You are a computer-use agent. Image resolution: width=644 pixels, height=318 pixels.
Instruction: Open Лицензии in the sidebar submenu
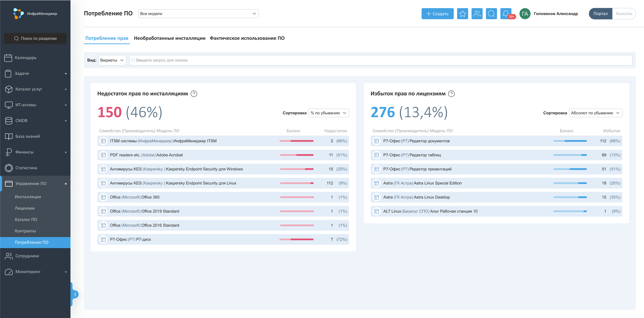tap(24, 208)
